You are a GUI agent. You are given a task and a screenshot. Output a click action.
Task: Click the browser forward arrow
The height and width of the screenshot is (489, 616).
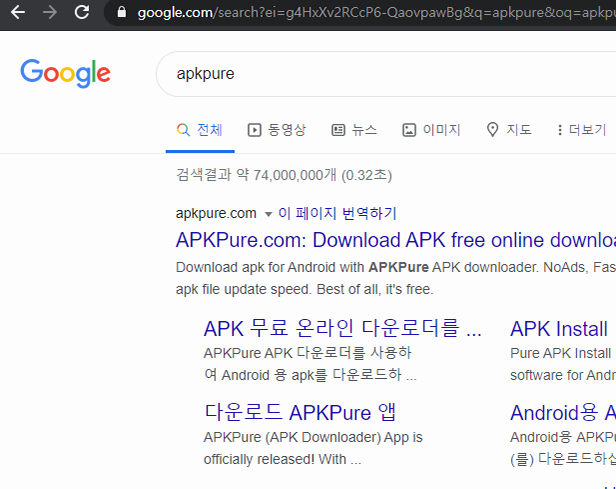tap(50, 12)
